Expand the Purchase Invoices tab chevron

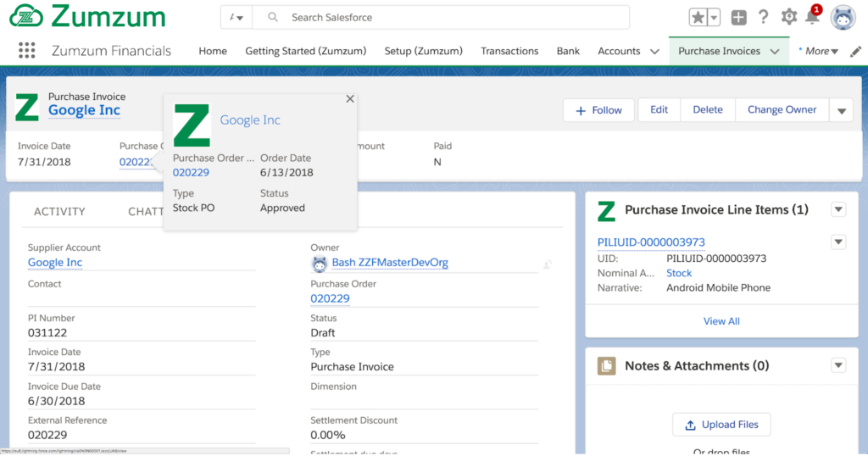(x=775, y=52)
